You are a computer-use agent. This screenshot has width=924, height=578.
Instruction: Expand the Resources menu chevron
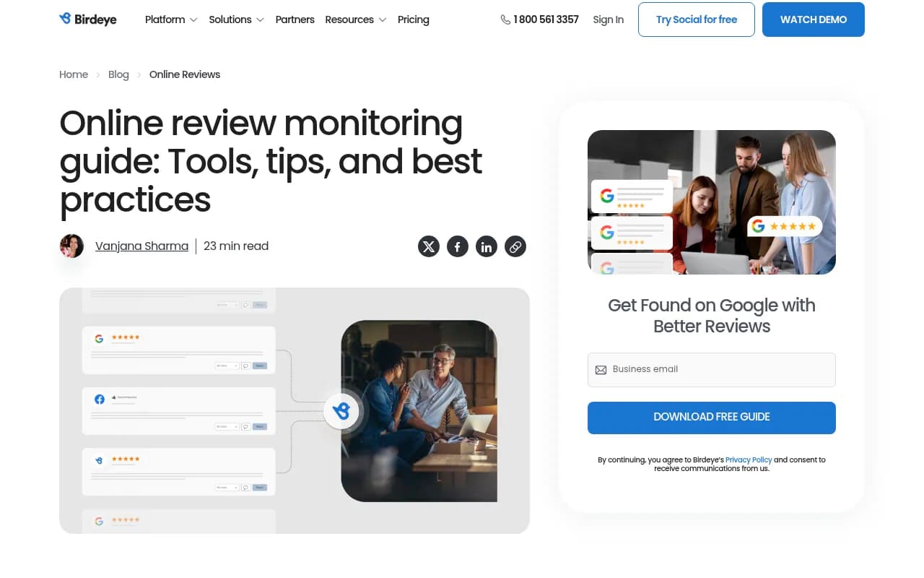[383, 20]
